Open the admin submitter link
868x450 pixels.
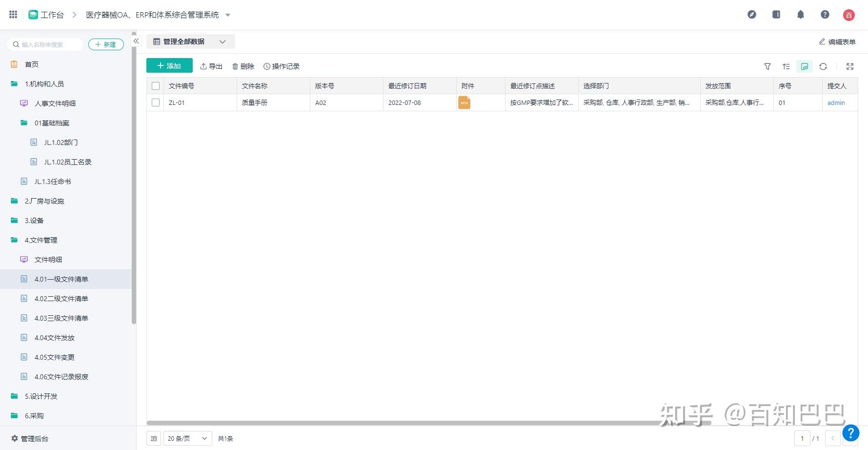pos(836,102)
